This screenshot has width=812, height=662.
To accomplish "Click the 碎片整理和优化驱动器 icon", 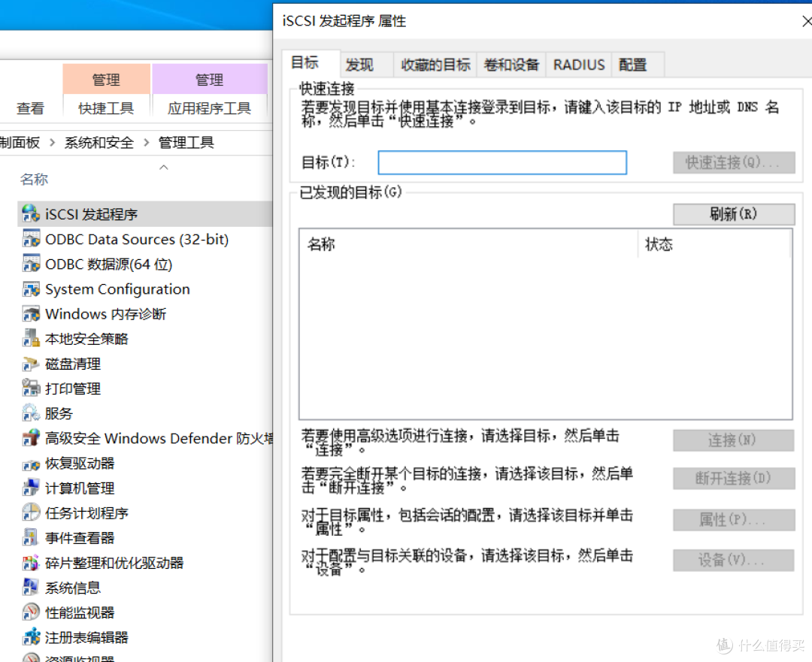I will [x=31, y=563].
